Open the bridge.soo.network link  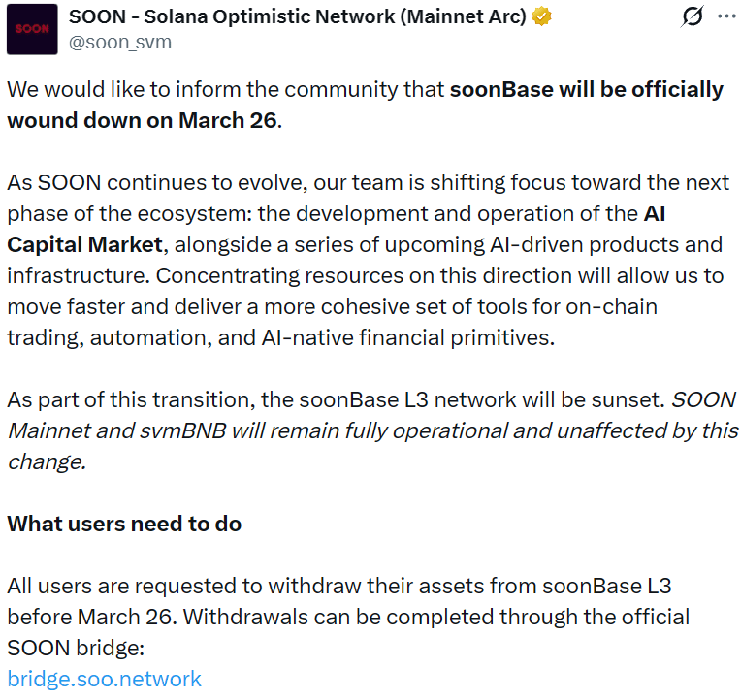(105, 679)
